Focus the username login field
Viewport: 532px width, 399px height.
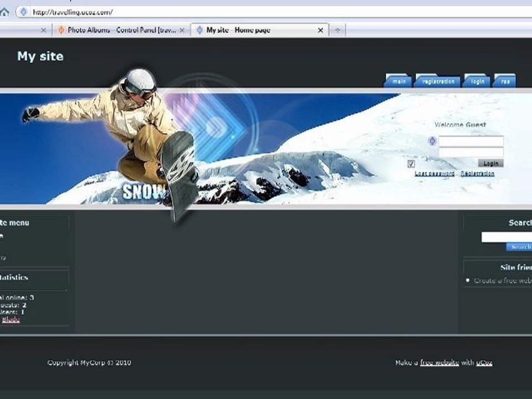point(471,141)
